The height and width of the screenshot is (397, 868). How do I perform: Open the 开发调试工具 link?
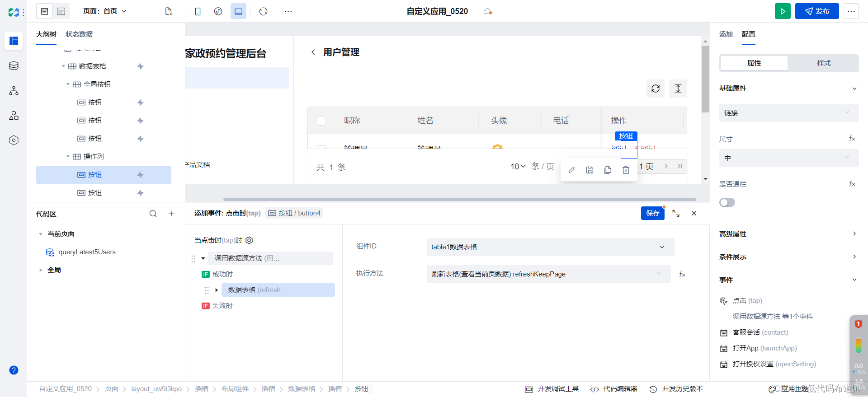tap(552, 389)
